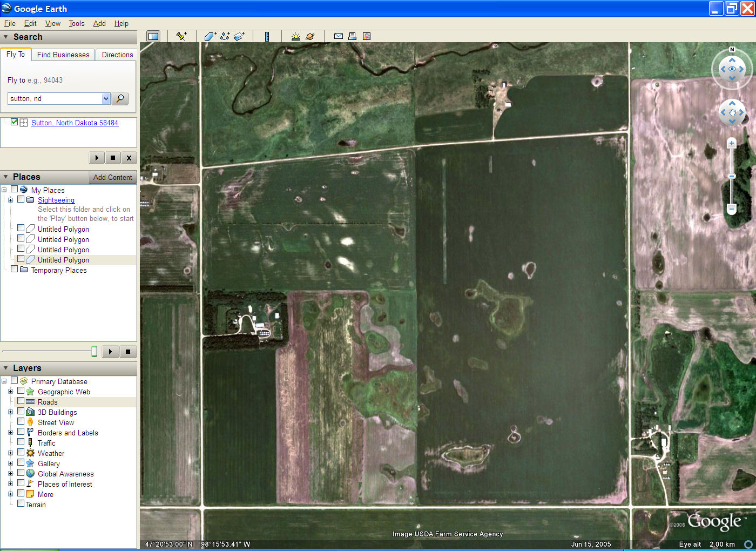The height and width of the screenshot is (551, 756).
Task: Click the Move joystick hand icon
Action: coord(732,113)
